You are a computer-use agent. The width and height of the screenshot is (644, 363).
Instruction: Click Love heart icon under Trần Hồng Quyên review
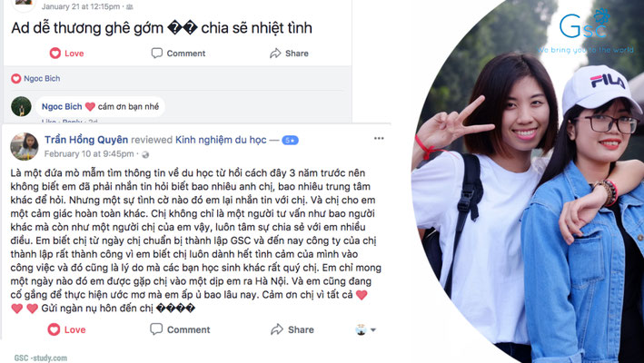pyautogui.click(x=54, y=329)
